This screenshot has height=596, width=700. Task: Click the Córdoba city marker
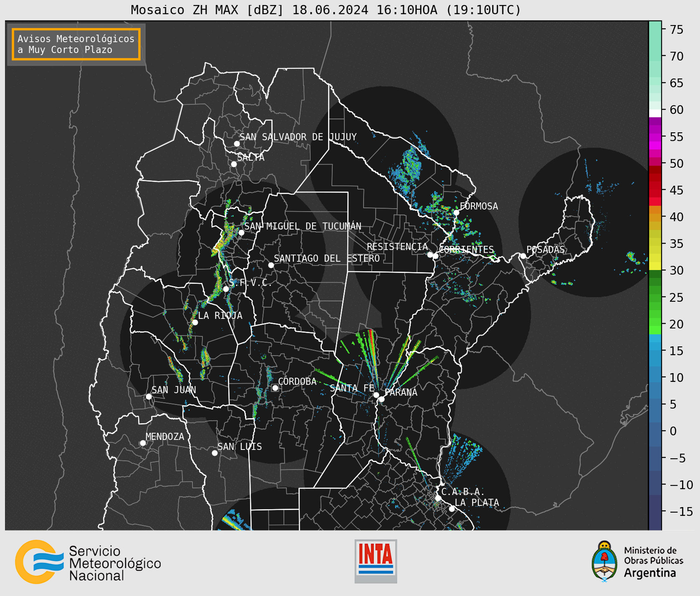pyautogui.click(x=275, y=388)
